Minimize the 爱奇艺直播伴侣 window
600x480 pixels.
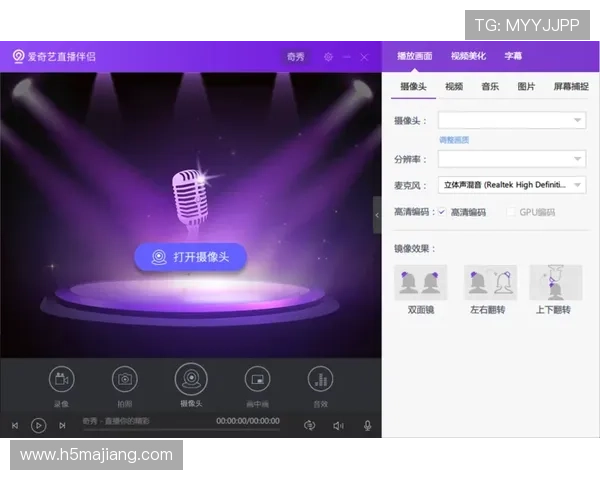point(347,57)
